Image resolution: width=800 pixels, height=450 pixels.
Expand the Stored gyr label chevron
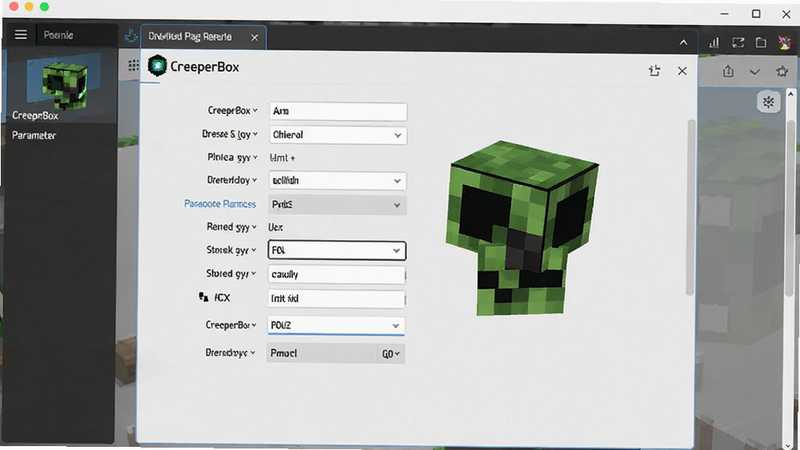click(x=253, y=273)
